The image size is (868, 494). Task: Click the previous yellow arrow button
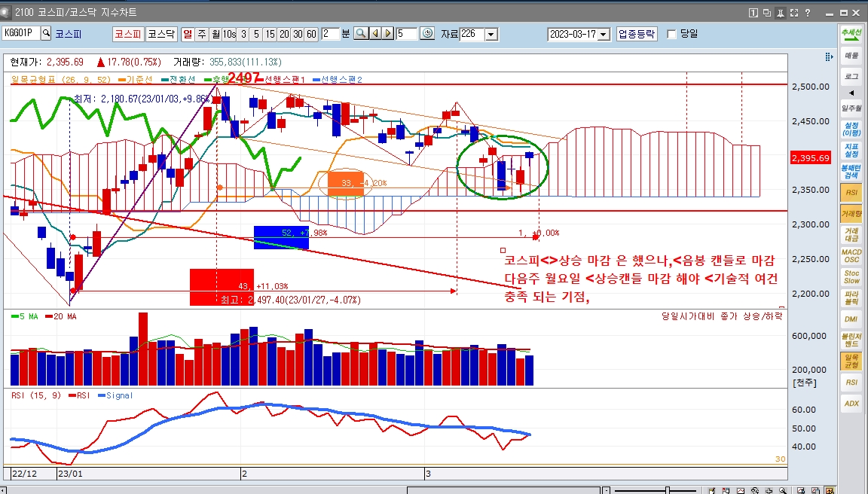pyautogui.click(x=375, y=33)
